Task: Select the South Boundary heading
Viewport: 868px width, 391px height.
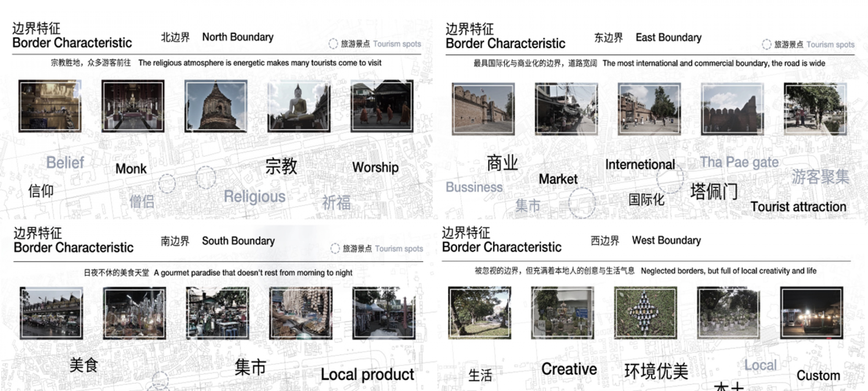Action: pos(238,241)
